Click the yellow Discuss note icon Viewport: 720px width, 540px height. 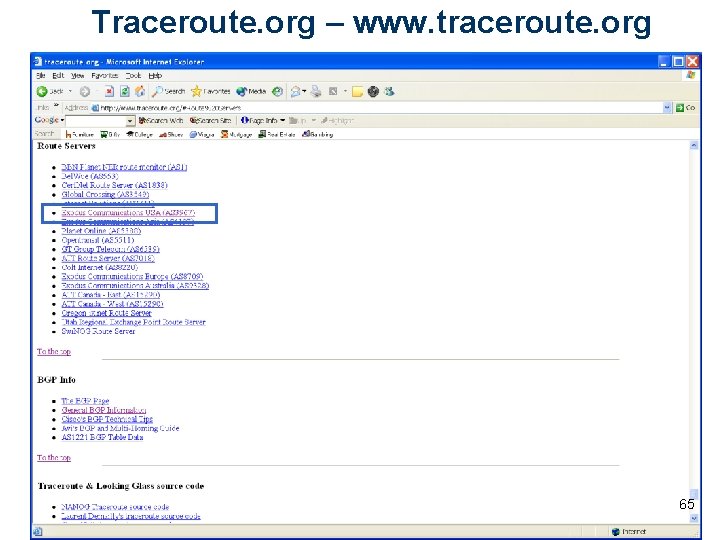pyautogui.click(x=357, y=92)
